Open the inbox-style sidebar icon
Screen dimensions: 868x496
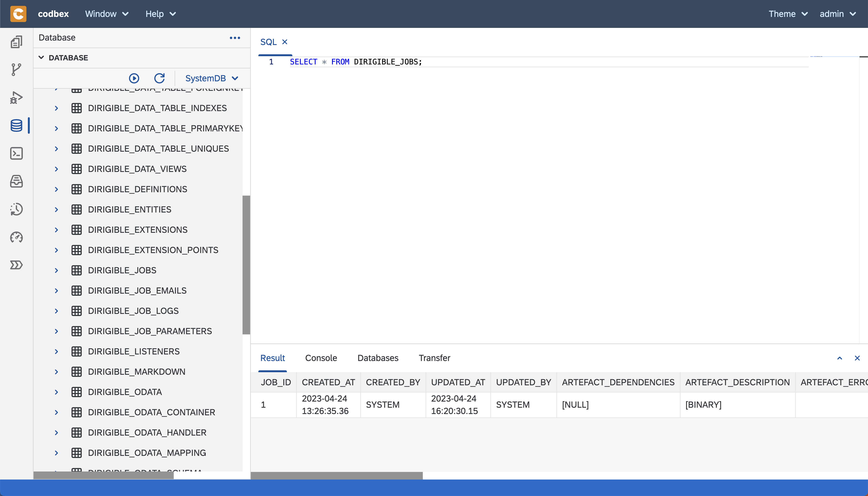click(x=16, y=181)
